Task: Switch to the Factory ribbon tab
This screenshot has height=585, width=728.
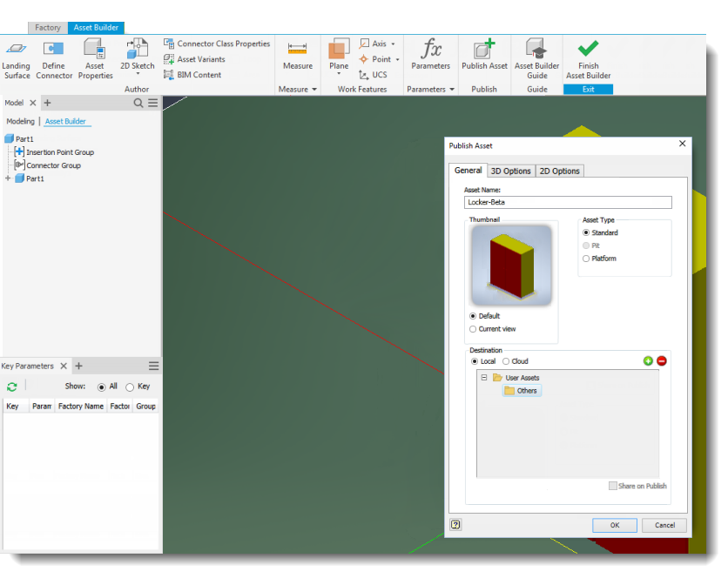Action: 47,27
